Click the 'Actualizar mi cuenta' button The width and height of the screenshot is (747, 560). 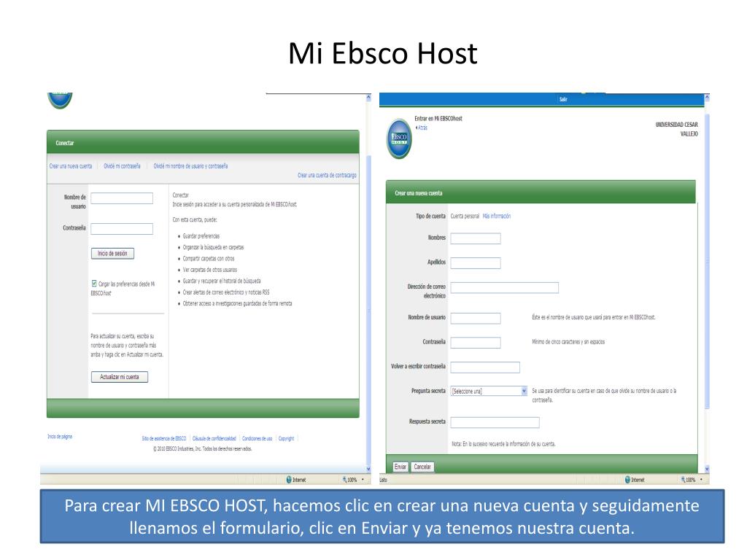(x=119, y=377)
